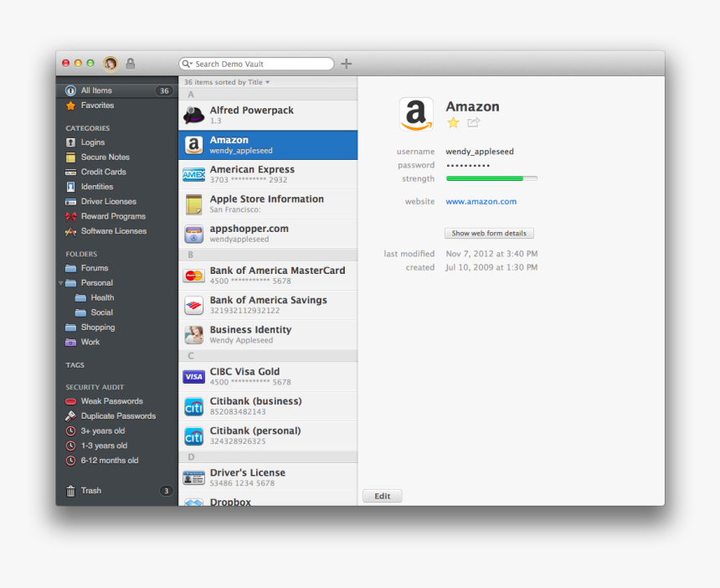Click the share icon beside Amazon star
This screenshot has height=588, width=720.
(x=473, y=122)
